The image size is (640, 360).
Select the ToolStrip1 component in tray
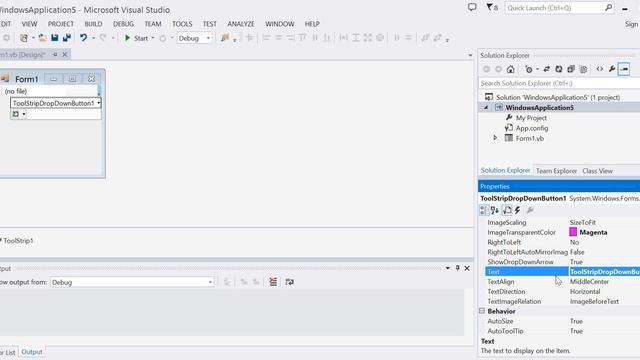click(17, 241)
